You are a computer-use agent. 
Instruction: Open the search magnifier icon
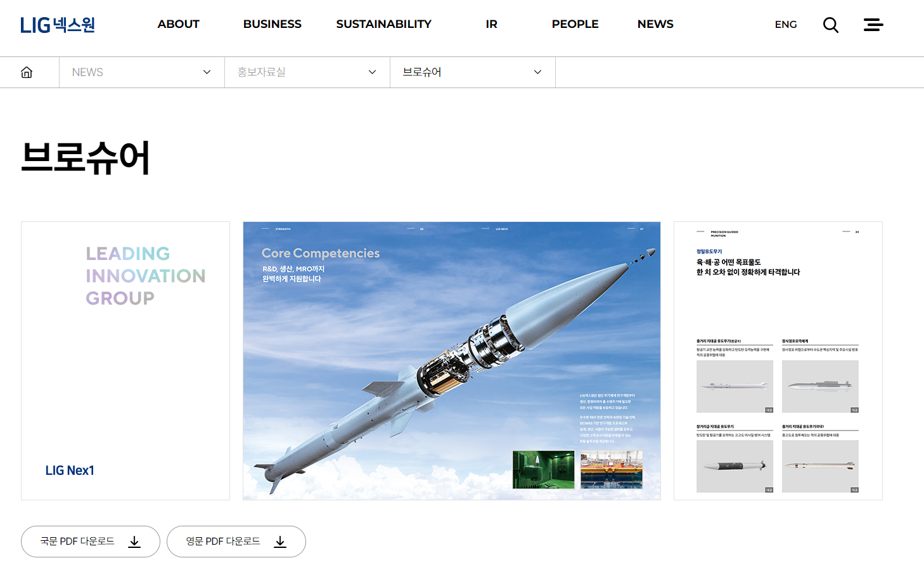pyautogui.click(x=830, y=25)
